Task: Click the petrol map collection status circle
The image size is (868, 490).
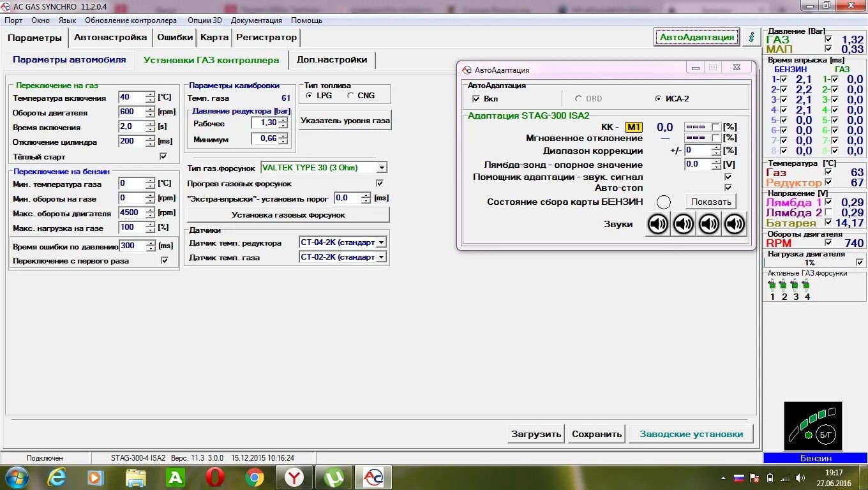Action: [x=664, y=202]
